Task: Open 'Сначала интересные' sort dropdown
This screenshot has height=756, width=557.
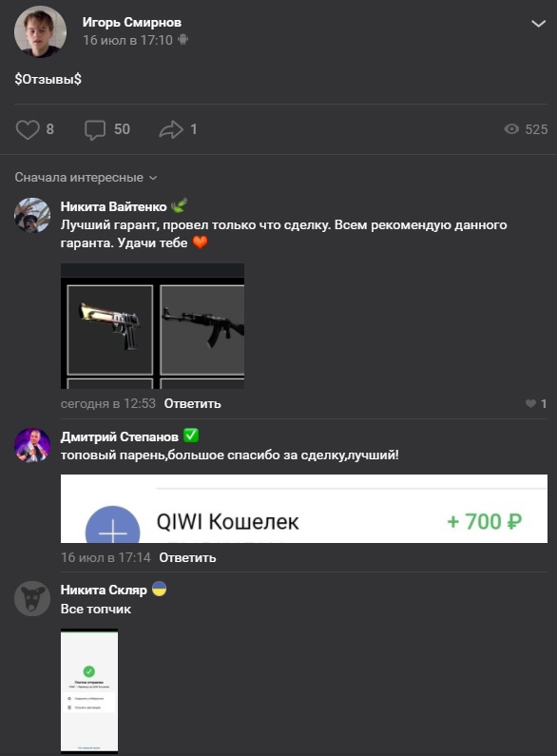Action: [x=86, y=178]
